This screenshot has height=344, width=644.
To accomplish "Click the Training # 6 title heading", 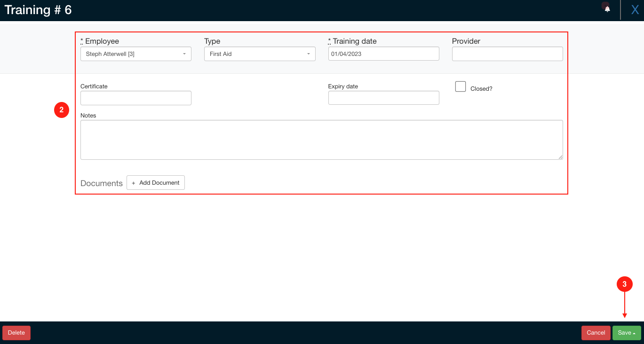I will click(38, 10).
